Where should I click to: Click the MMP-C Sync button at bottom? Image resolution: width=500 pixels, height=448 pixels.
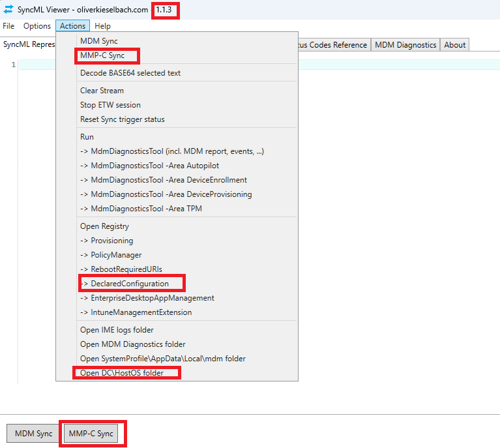91,433
